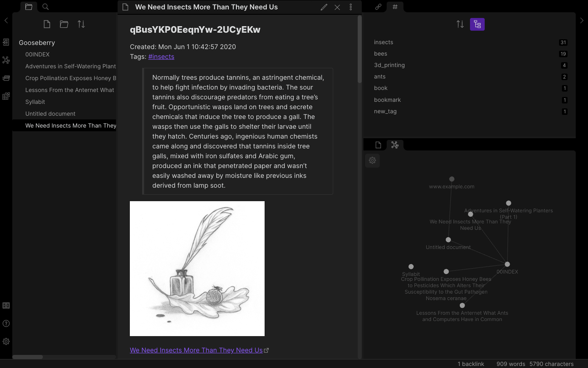The image size is (588, 368).
Task: Open Obsidian settings gear in ribbon
Action: pyautogui.click(x=6, y=341)
